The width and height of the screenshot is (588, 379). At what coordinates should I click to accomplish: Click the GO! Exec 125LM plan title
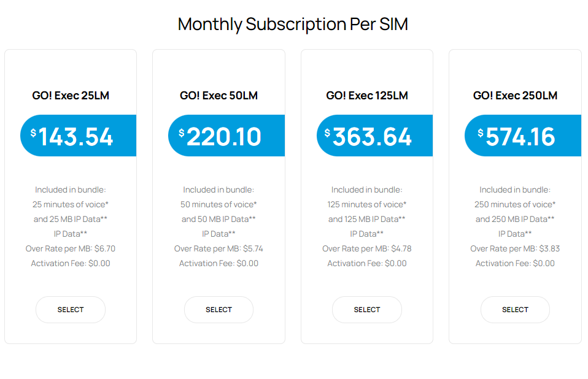(366, 96)
